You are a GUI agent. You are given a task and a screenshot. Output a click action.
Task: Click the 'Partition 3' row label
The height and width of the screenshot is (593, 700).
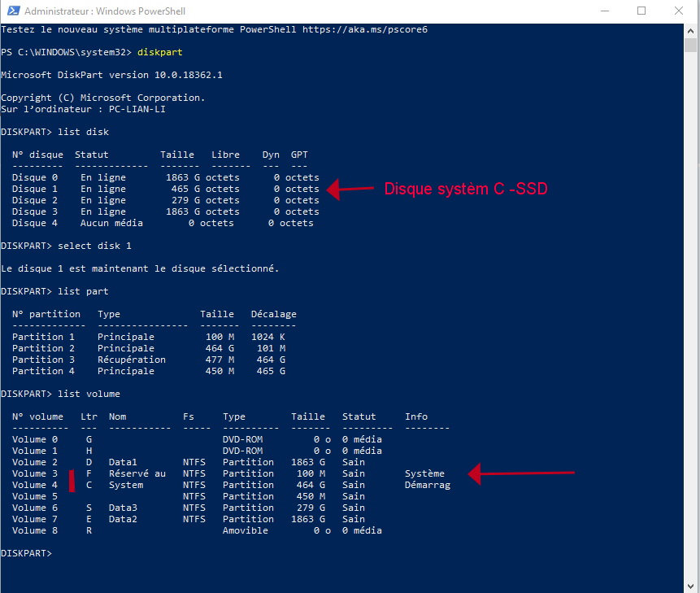click(x=43, y=360)
